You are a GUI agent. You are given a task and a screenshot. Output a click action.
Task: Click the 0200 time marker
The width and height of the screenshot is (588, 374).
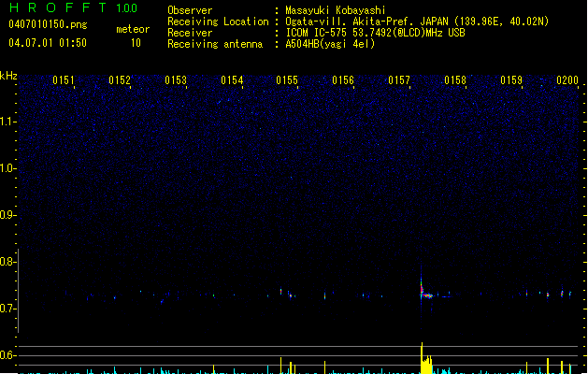[x=567, y=80]
